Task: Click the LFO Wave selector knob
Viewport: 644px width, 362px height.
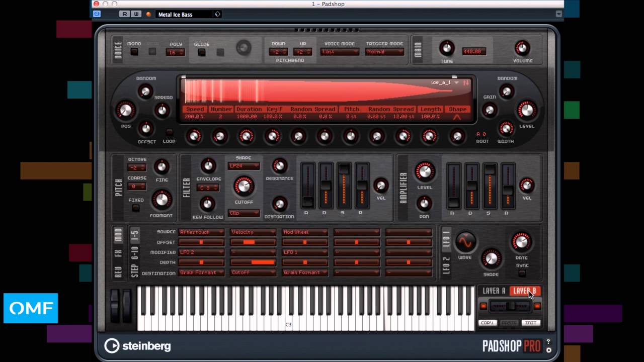Action: pyautogui.click(x=465, y=242)
